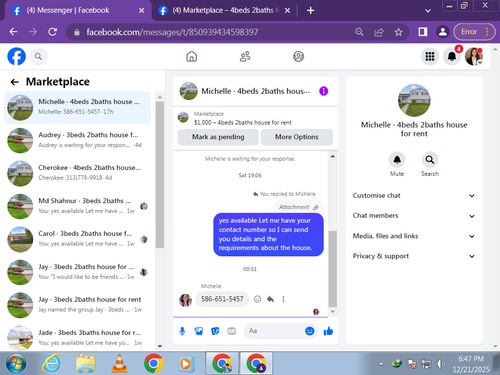Click the purple conversation info icon
Viewport: 500px width, 375px height.
(324, 91)
